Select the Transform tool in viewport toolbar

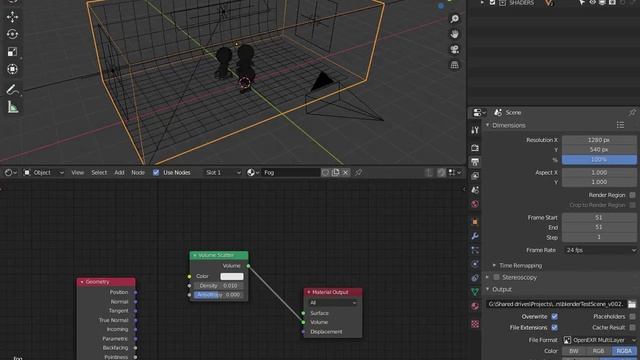12,69
